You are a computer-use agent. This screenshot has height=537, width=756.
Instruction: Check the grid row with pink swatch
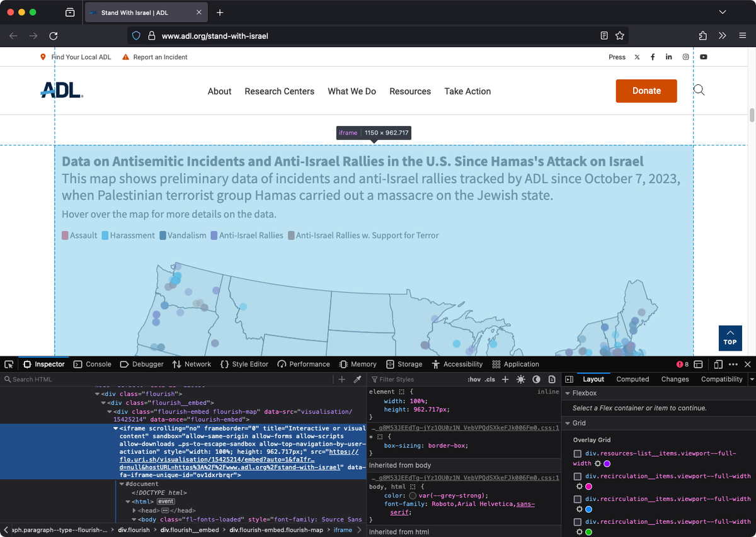[577, 477]
